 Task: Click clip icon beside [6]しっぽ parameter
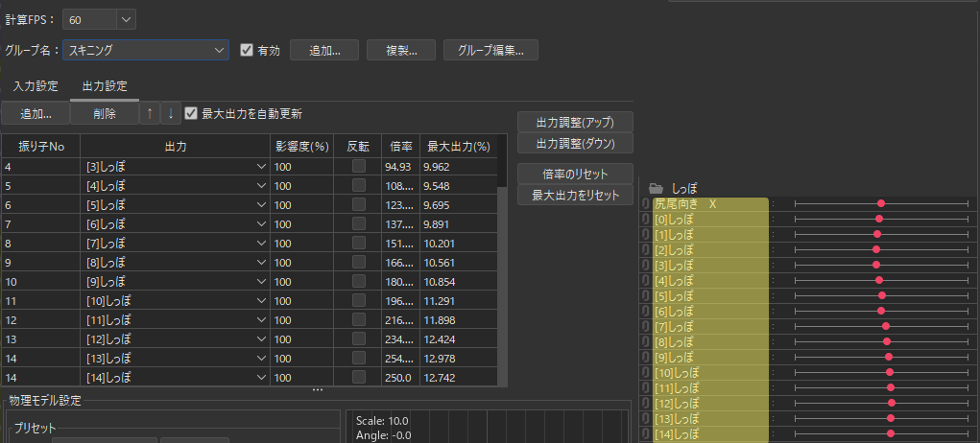646,311
